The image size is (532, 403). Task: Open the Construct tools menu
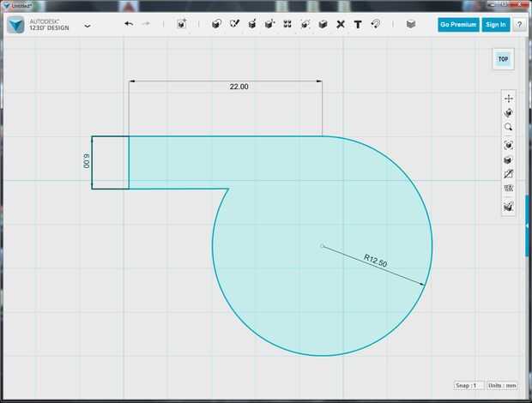click(x=252, y=24)
